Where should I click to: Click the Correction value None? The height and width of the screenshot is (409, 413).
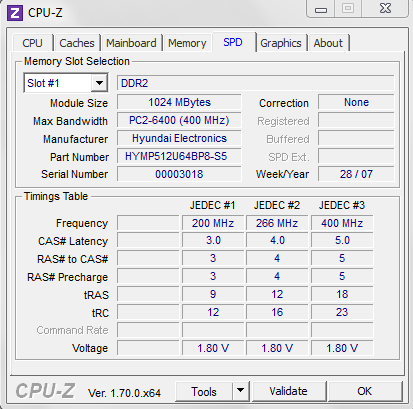coord(356,102)
